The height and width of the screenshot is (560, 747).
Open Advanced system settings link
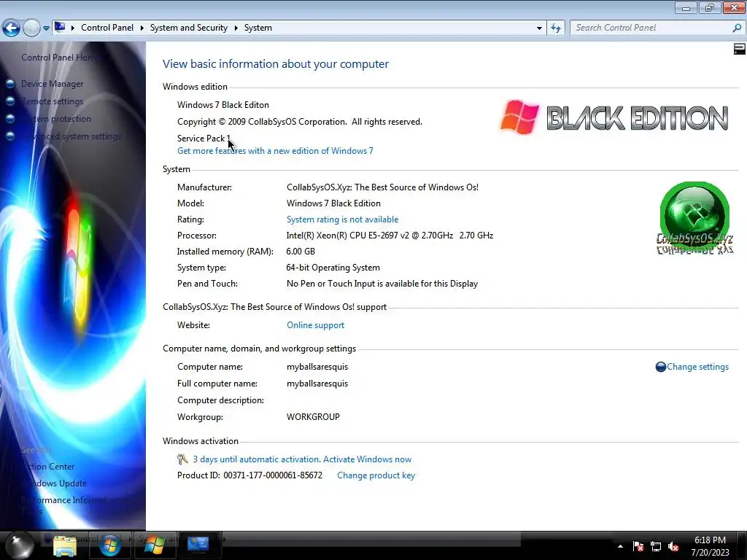pos(71,136)
